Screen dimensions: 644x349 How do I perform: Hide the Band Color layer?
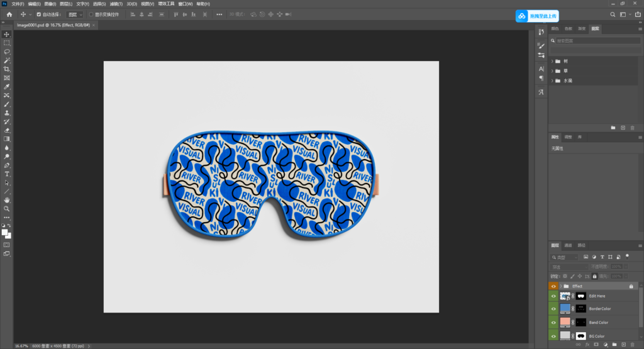click(553, 323)
